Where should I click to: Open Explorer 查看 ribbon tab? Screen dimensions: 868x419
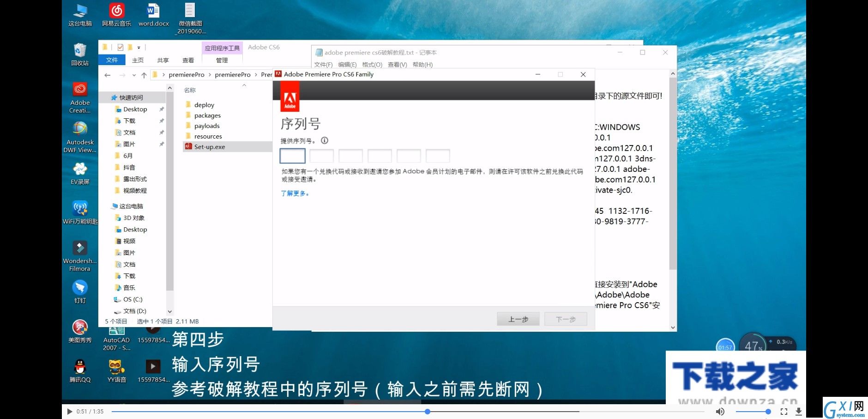pyautogui.click(x=188, y=60)
